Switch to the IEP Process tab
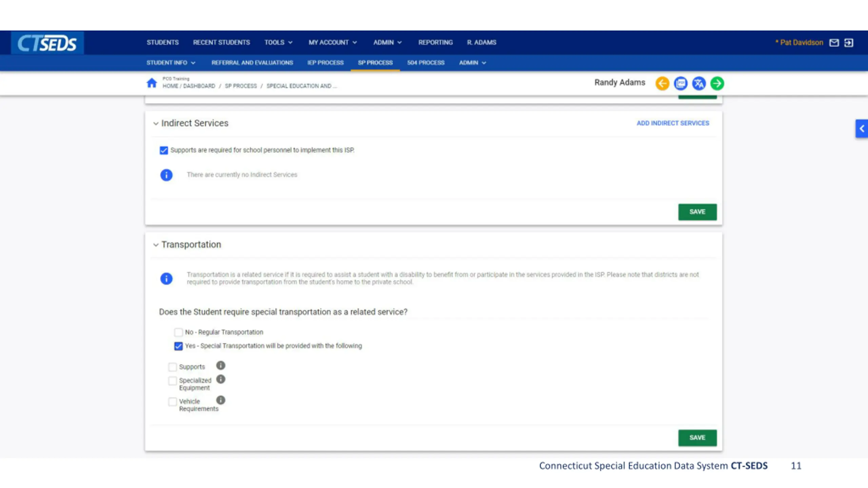Viewport: 868px width, 488px height. (x=325, y=63)
